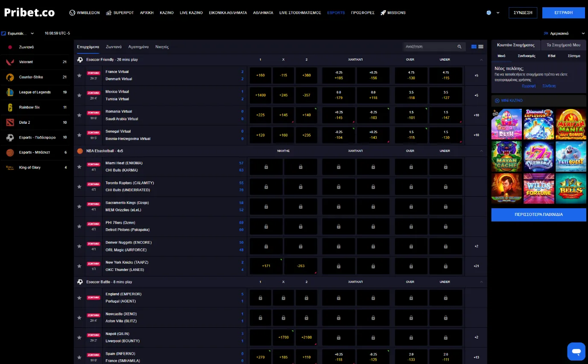The width and height of the screenshot is (588, 364).
Task: Click the Pribet.co logo
Action: [x=29, y=12]
